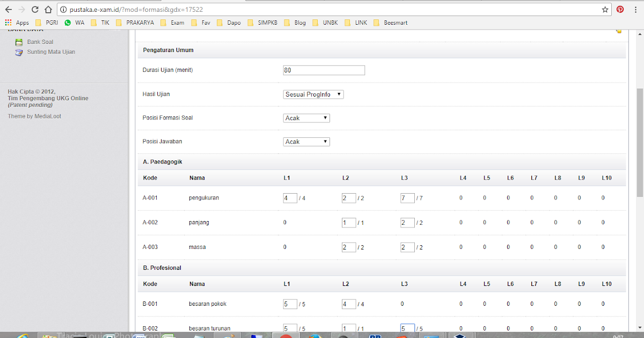This screenshot has width=644, height=338.
Task: Open the PGRI bookmark folder
Action: 47,23
